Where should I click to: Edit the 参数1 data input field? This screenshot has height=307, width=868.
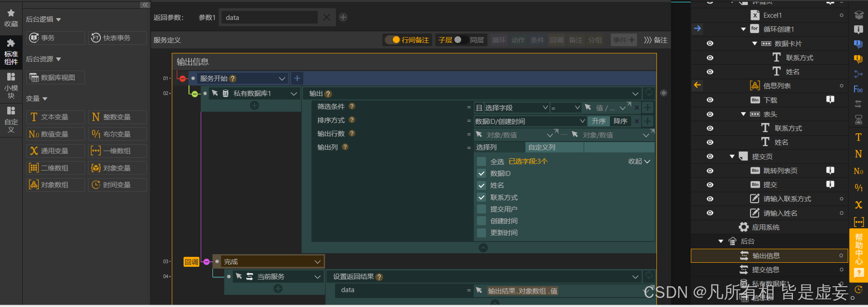coord(269,18)
